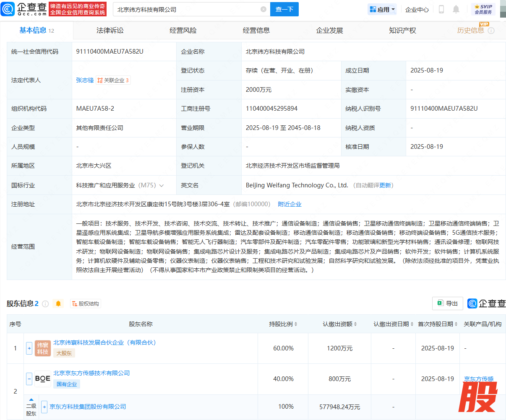Clear the search box with the X icon

coord(263,9)
